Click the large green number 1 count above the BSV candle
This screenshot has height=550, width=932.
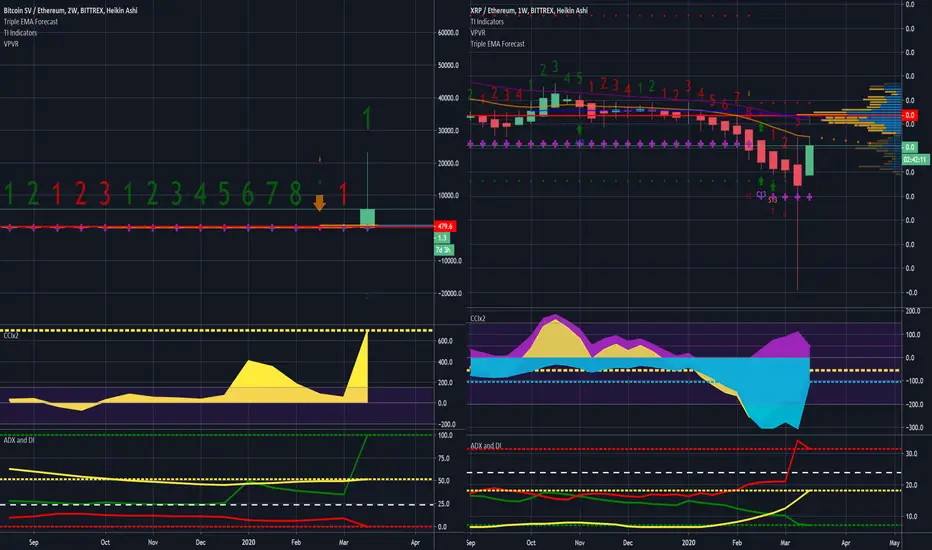367,118
